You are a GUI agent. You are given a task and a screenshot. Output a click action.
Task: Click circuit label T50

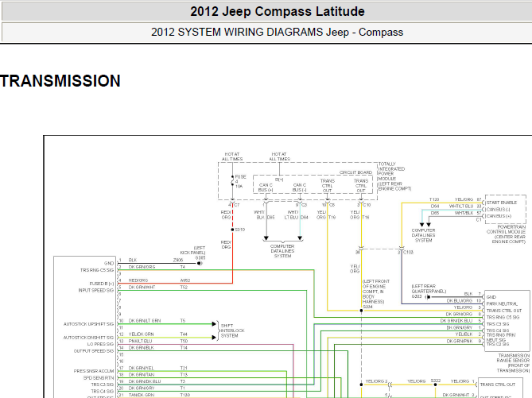[184, 341]
